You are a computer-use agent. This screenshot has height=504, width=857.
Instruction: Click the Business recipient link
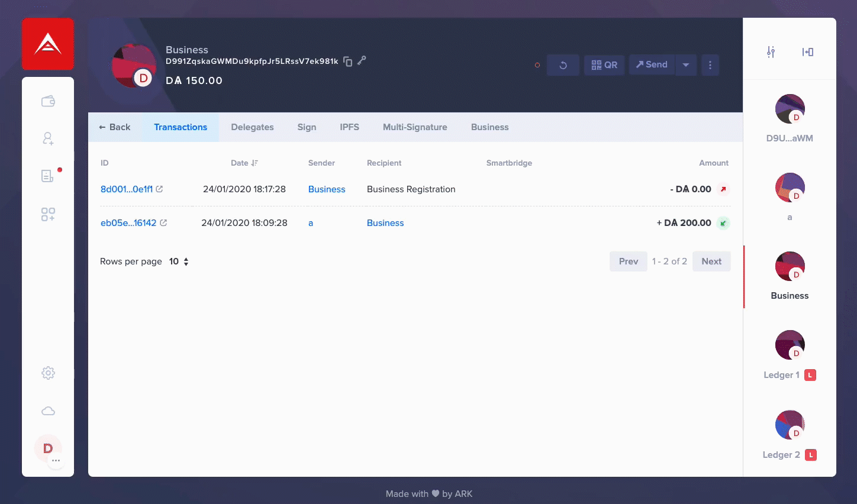click(385, 223)
